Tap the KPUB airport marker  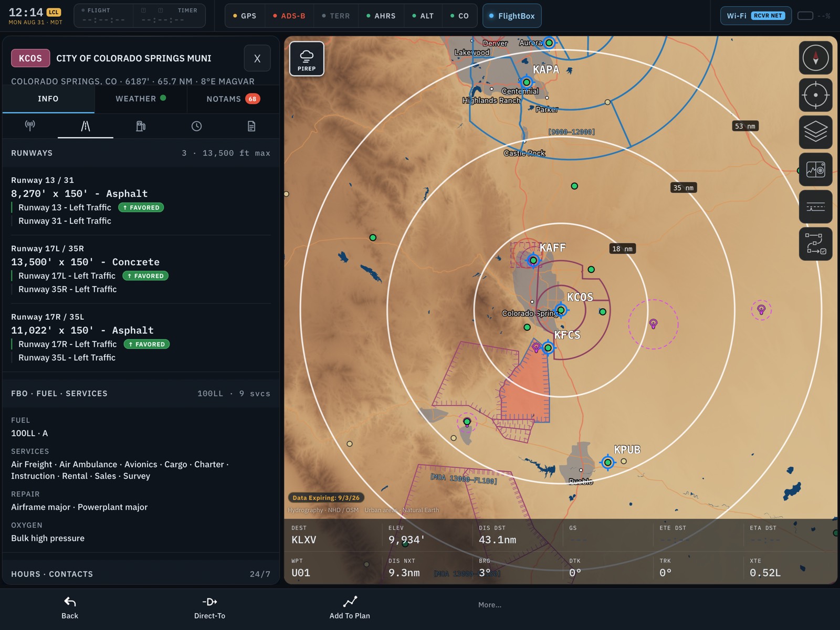[x=607, y=463]
